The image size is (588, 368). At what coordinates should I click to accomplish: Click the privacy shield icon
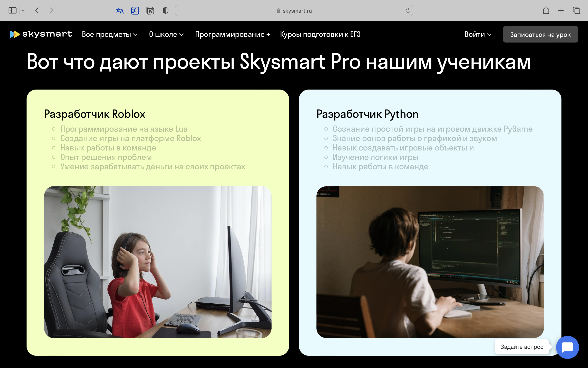click(x=165, y=11)
